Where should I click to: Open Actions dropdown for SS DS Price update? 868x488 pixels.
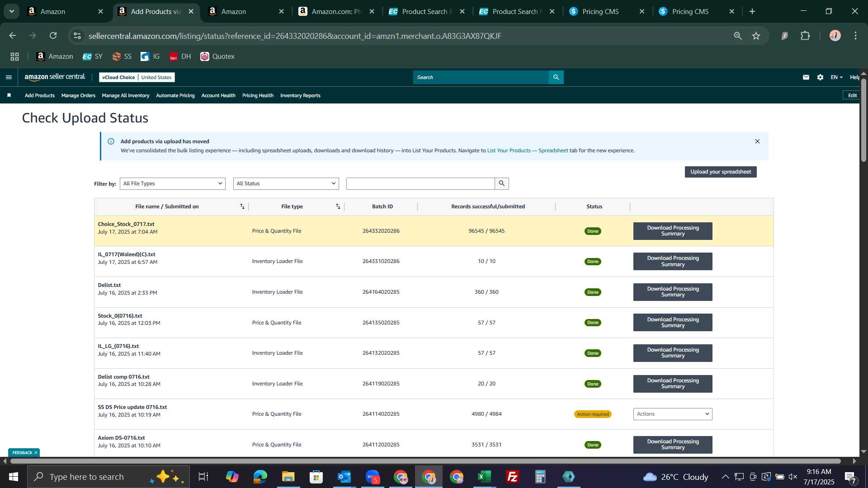pos(673,414)
